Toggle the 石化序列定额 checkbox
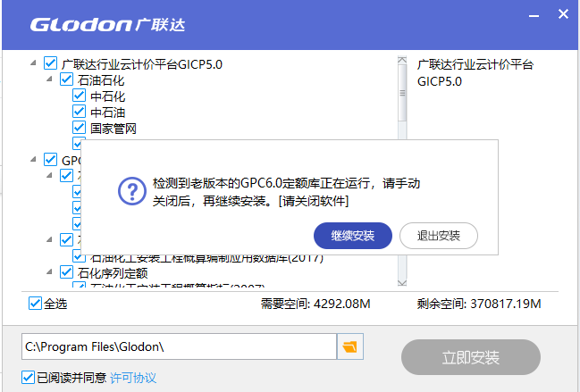580x392 pixels. [67, 272]
